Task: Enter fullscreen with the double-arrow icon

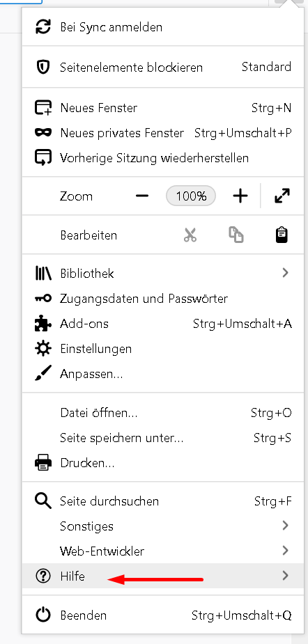Action: pyautogui.click(x=282, y=196)
